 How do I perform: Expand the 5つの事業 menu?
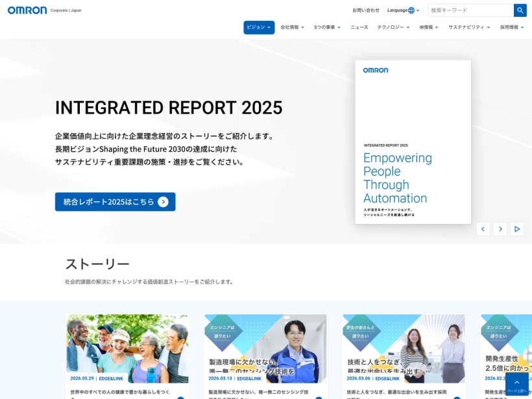click(x=327, y=27)
